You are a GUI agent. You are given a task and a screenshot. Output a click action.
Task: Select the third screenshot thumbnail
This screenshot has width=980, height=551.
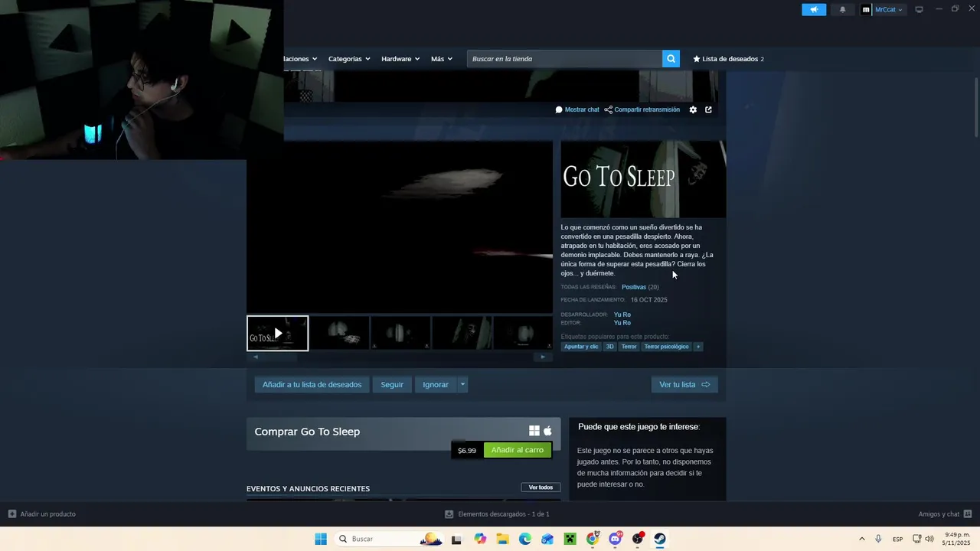400,333
